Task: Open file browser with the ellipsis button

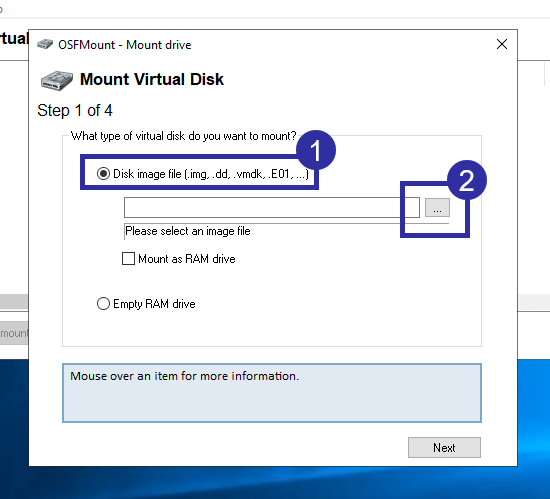Action: click(x=437, y=208)
